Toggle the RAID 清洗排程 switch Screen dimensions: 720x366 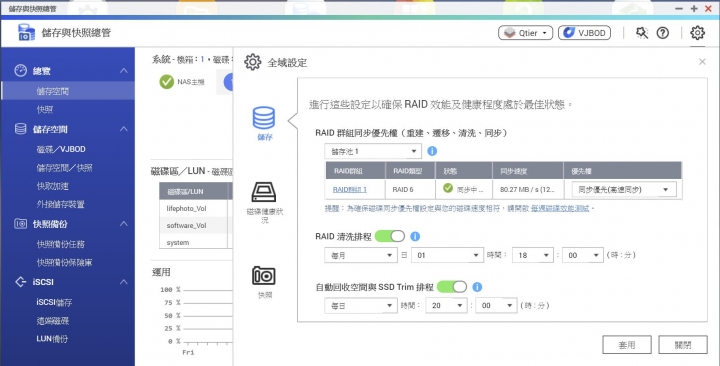pos(390,236)
